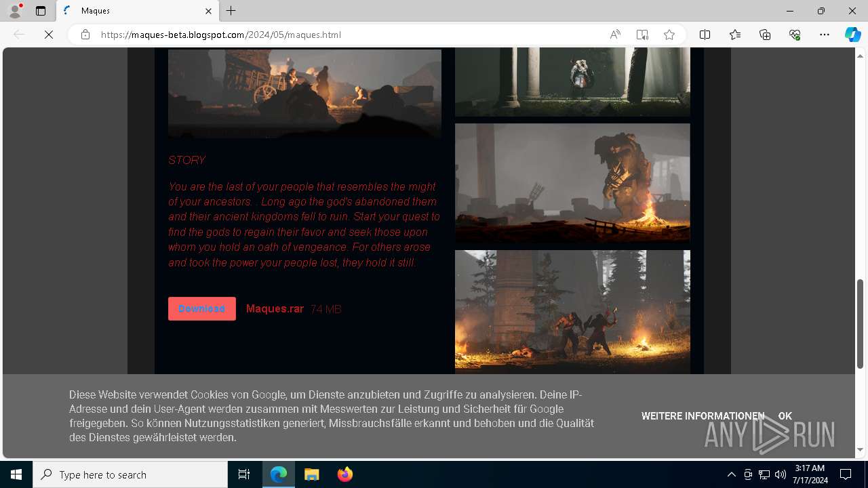Screen dimensions: 868x488
Task: Open the giant bear monster screenshot
Action: click(572, 184)
